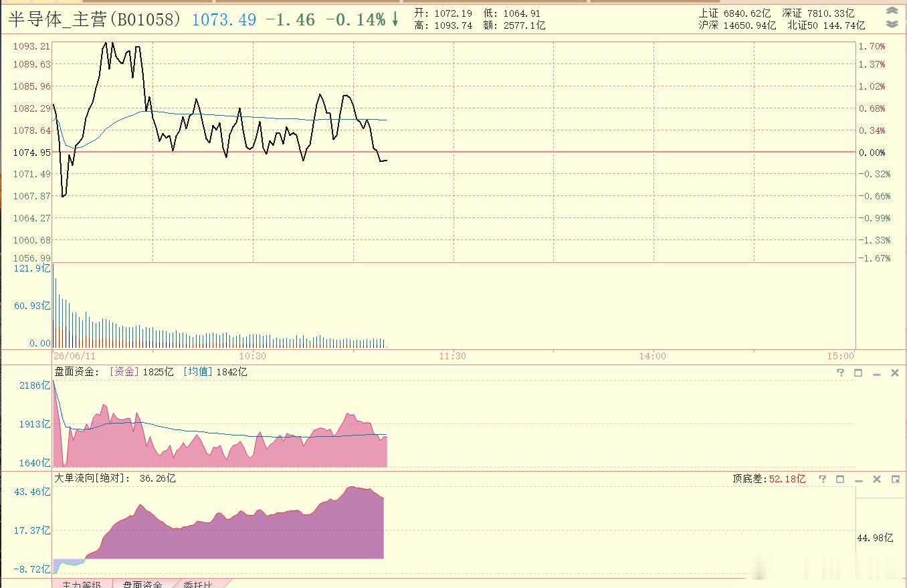Select the [均值] indicator label

click(x=198, y=372)
